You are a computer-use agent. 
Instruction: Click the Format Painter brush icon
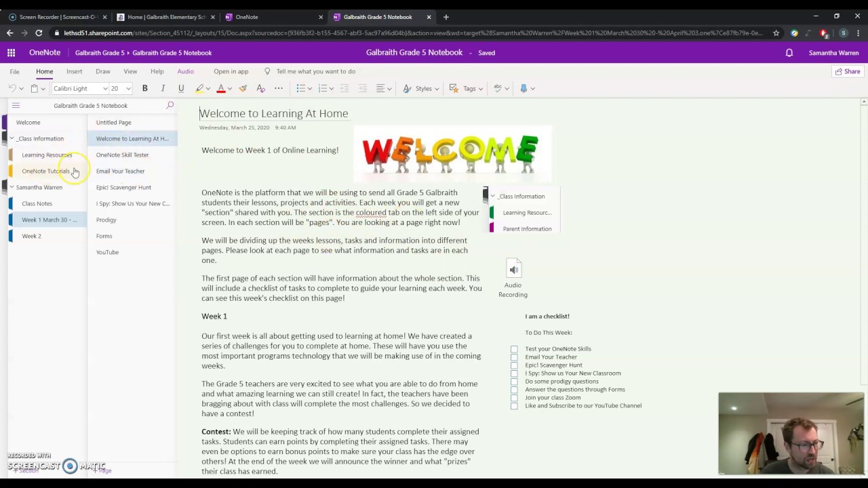[243, 88]
